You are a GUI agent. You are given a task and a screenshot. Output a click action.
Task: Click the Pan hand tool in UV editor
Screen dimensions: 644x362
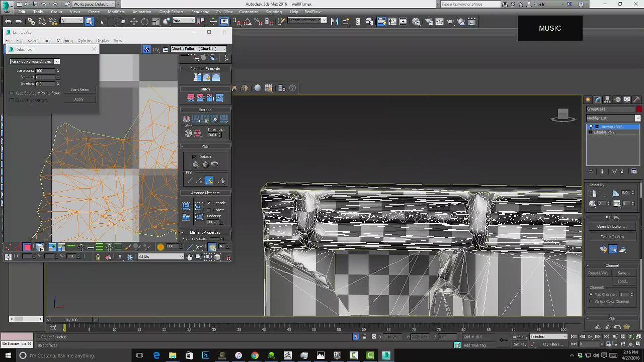pos(189,257)
